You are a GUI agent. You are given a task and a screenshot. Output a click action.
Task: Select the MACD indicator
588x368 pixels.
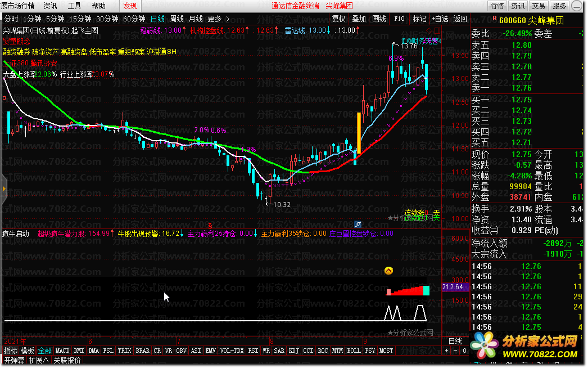[62, 351]
